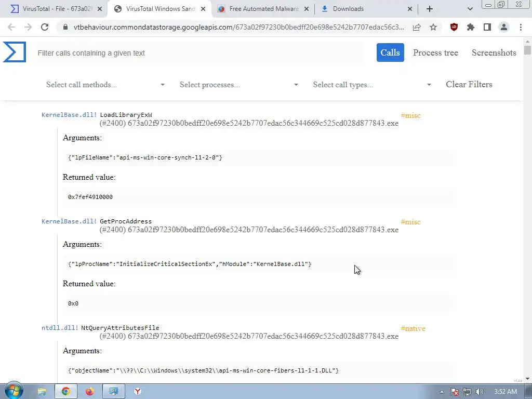The image size is (532, 399).
Task: Click the NtQueryAttributesFile call name
Action: coord(120,328)
